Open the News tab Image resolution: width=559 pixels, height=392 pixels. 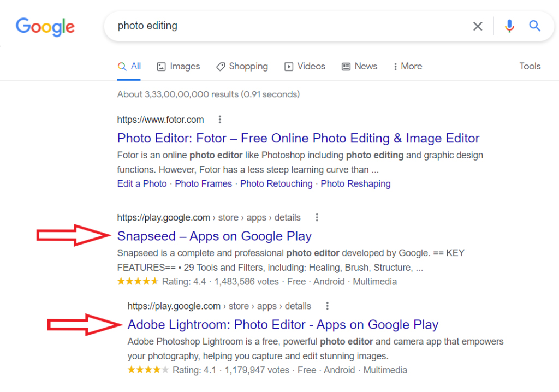point(359,67)
